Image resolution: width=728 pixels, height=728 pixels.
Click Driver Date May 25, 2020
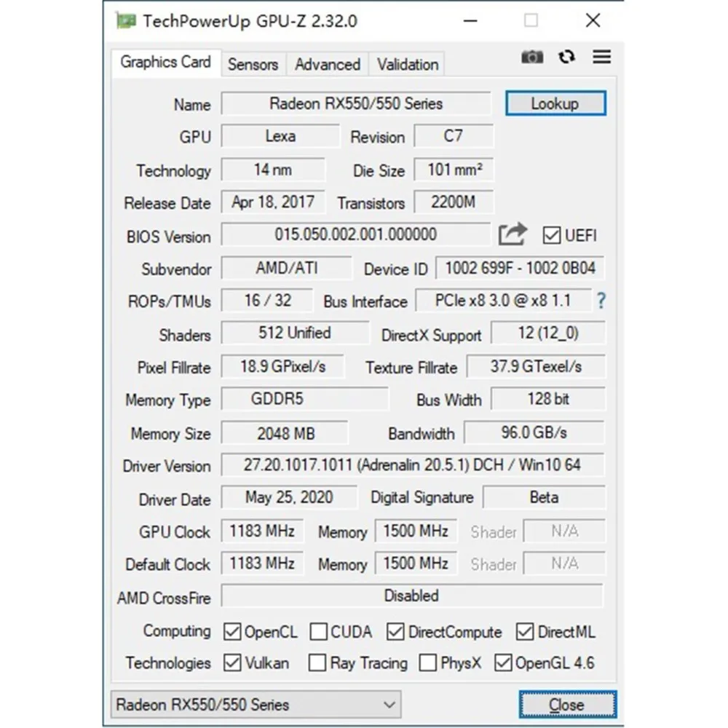289,497
